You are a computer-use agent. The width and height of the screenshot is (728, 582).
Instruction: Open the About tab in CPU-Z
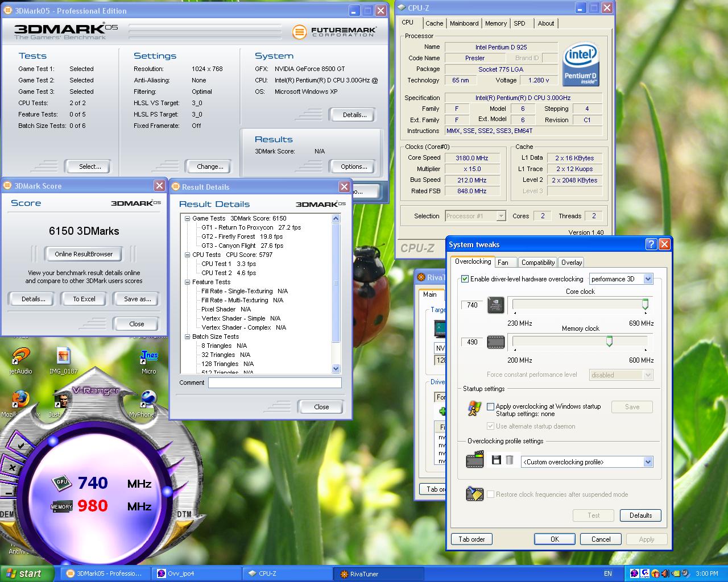click(546, 23)
